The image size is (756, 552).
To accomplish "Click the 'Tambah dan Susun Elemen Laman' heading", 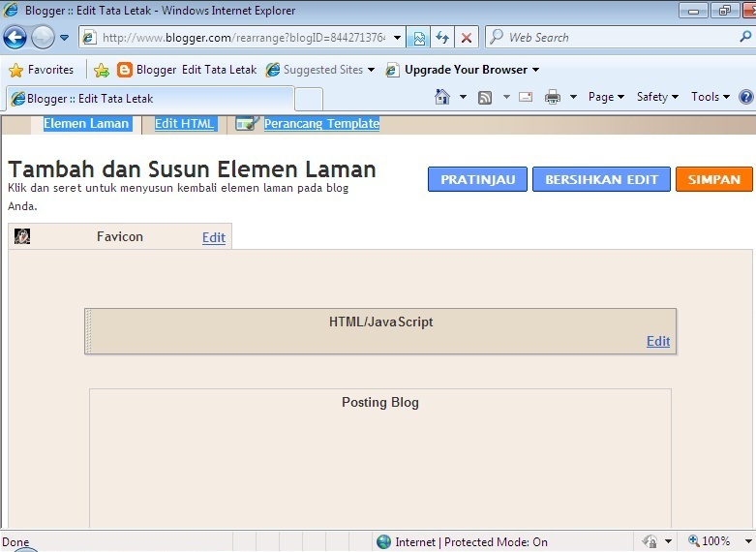I will point(192,169).
